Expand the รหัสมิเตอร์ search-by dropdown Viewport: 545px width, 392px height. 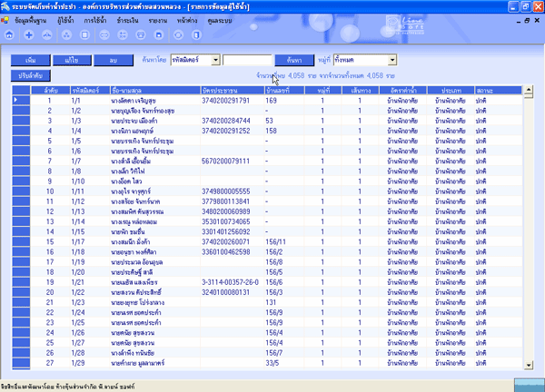(x=217, y=60)
